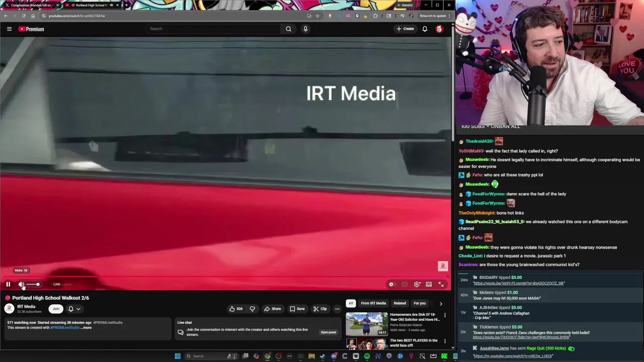Seek on the red video progress bar

[225, 276]
